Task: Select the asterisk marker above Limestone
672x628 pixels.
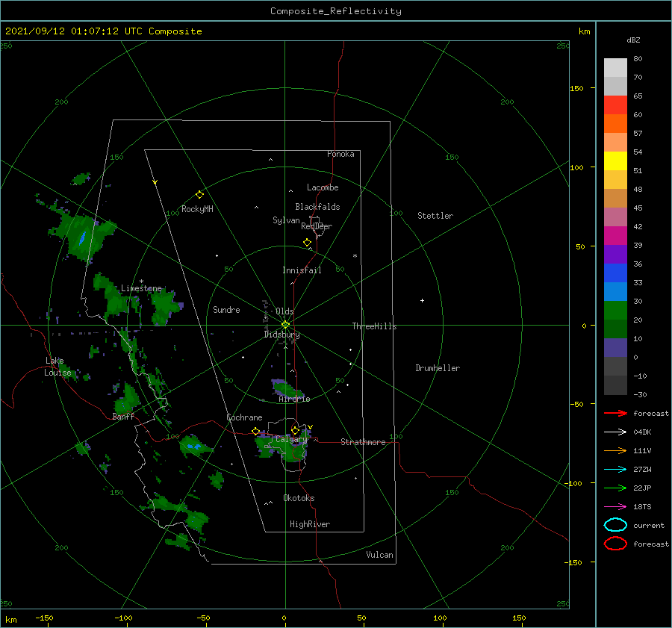Action: coord(141,282)
